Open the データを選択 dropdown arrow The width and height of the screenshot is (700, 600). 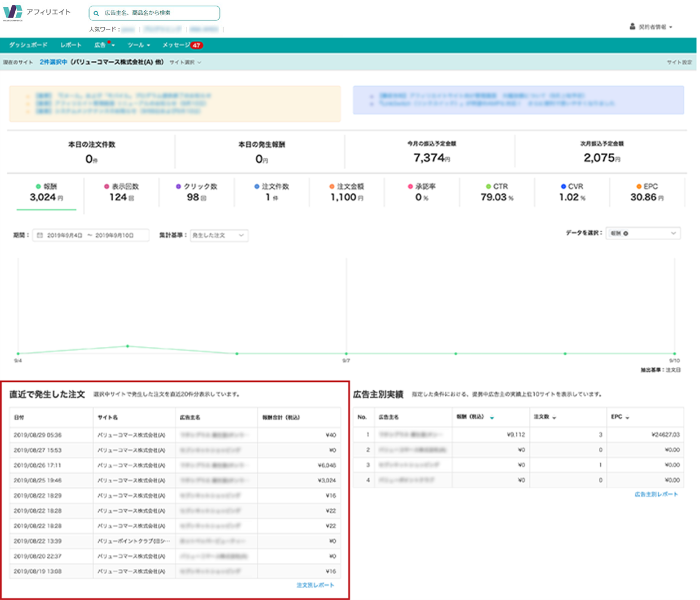[673, 233]
